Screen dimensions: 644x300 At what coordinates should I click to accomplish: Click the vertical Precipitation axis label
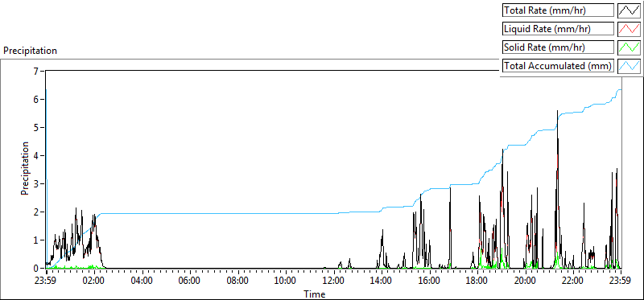click(x=25, y=168)
